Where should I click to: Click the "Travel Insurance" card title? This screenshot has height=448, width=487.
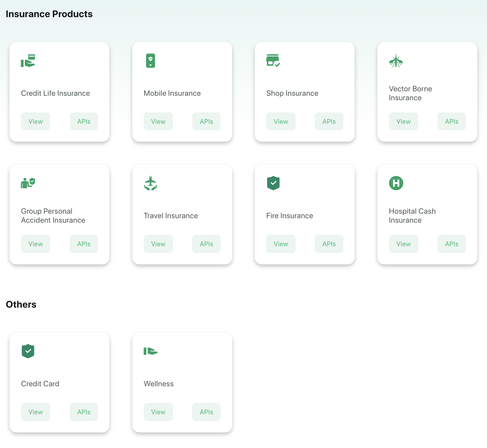tap(171, 216)
